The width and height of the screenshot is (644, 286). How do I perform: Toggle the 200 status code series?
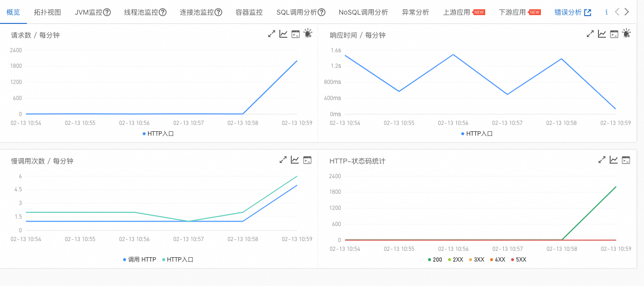(435, 260)
